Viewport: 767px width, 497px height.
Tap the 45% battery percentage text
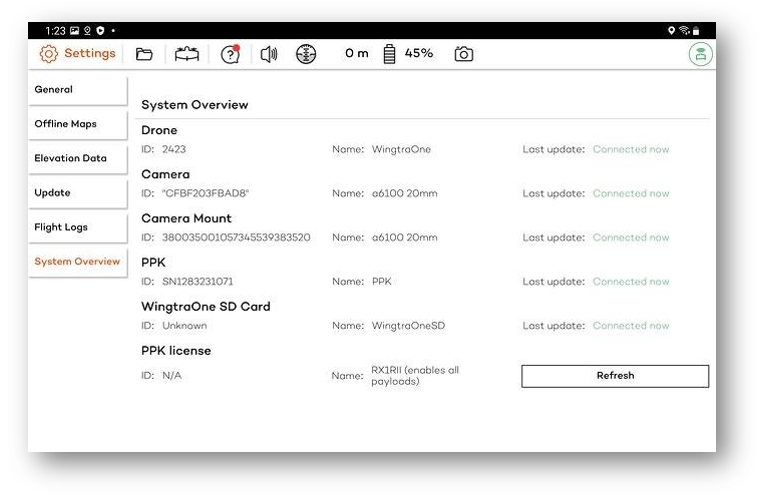point(419,54)
